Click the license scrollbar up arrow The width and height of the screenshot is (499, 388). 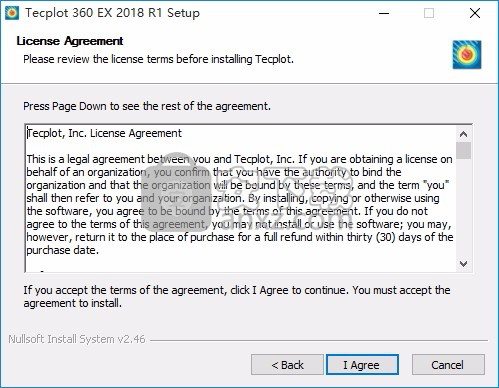[x=463, y=134]
